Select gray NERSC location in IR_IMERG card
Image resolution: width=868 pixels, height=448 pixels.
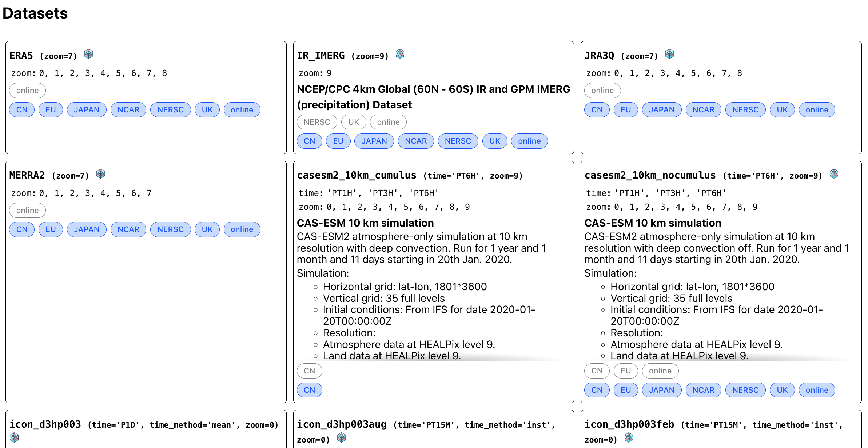click(x=316, y=122)
